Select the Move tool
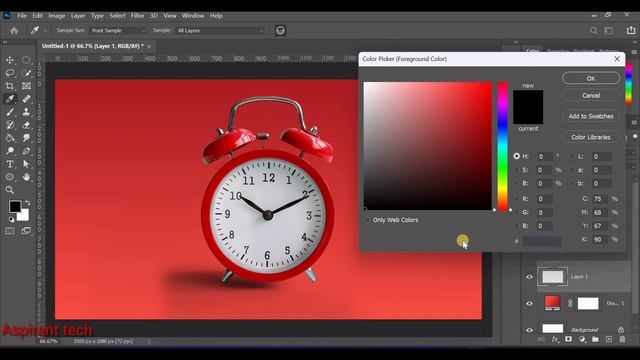640x360 pixels. point(10,60)
